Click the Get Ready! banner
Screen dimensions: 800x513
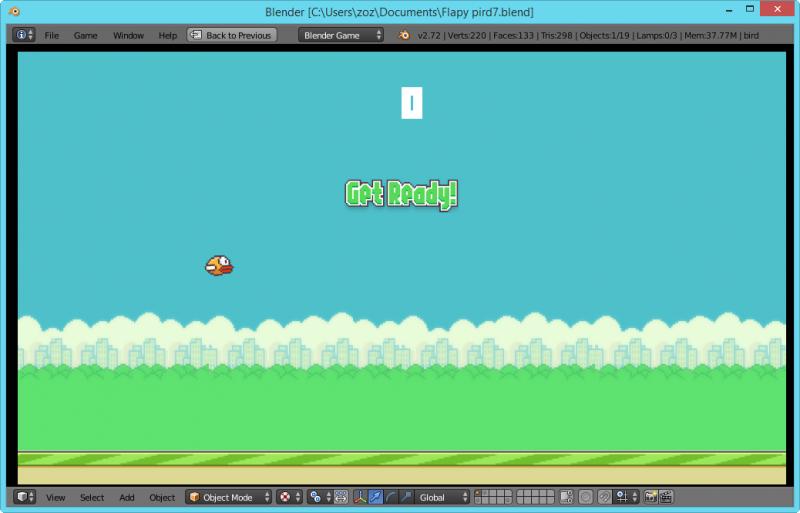(x=402, y=194)
